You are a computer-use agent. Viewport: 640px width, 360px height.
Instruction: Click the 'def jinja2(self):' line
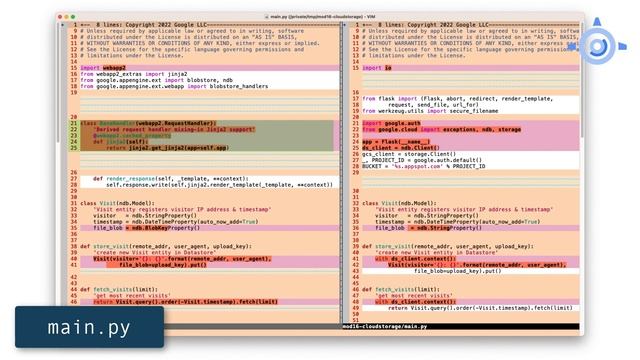[x=121, y=142]
